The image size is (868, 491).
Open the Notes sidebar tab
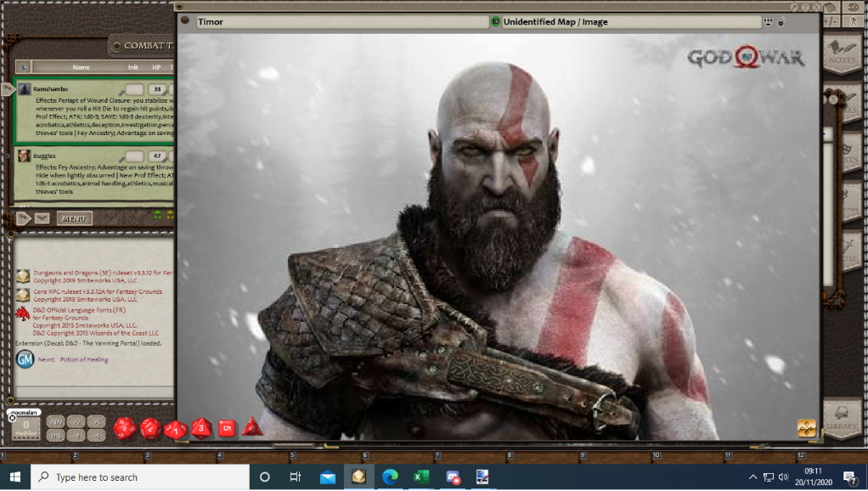(842, 53)
